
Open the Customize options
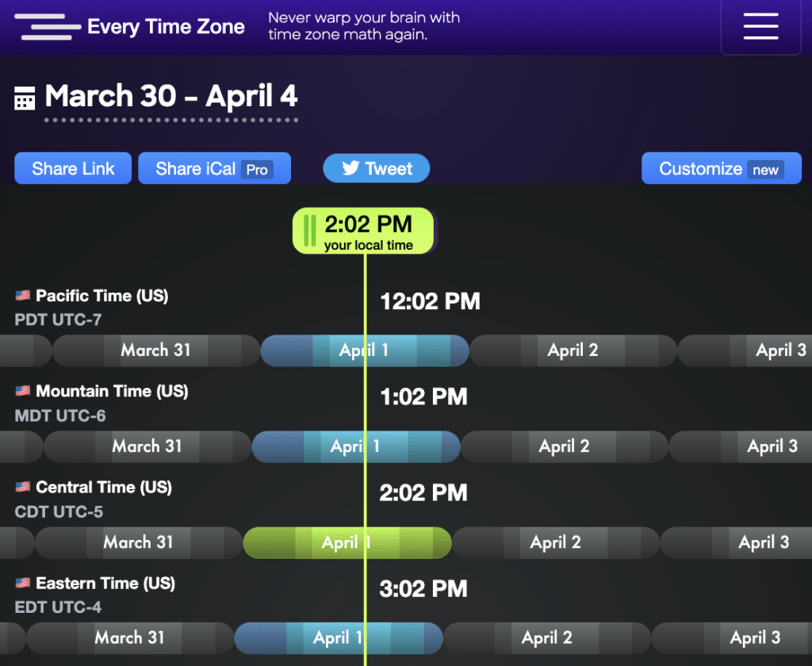pyautogui.click(x=721, y=169)
